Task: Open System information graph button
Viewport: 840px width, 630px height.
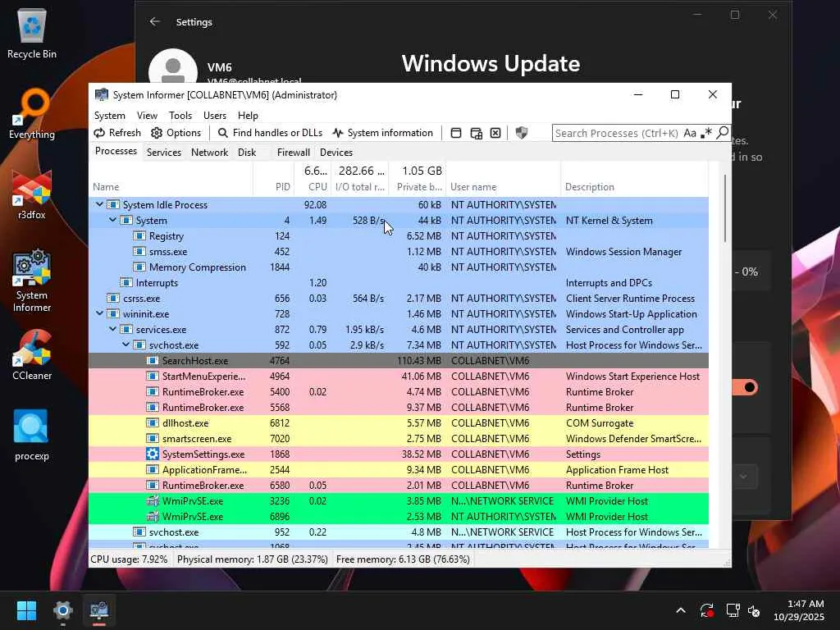Action: (x=382, y=133)
